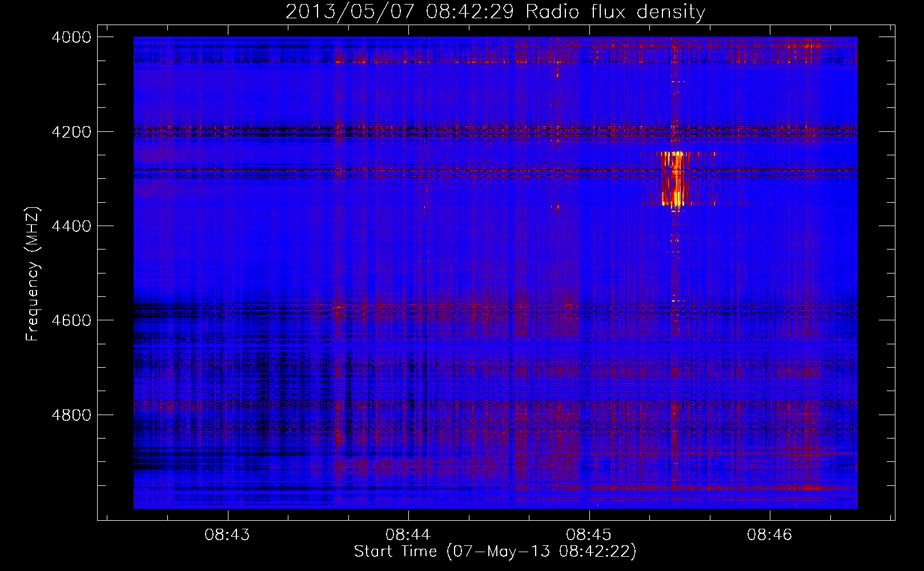
Task: Click the 4200 frequency axis label
Action: [71, 132]
